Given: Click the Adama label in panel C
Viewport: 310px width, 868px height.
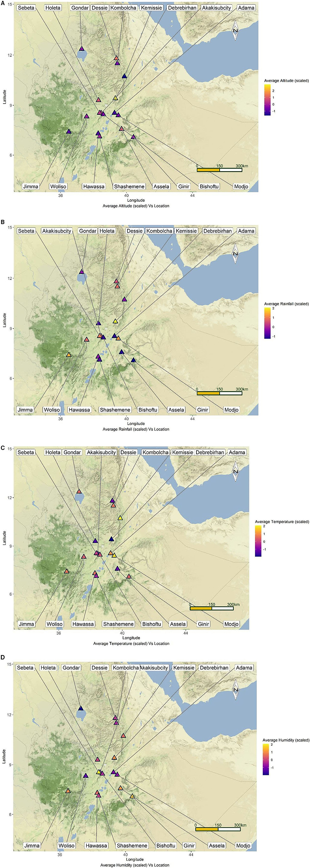Looking at the screenshot, I should (x=237, y=452).
